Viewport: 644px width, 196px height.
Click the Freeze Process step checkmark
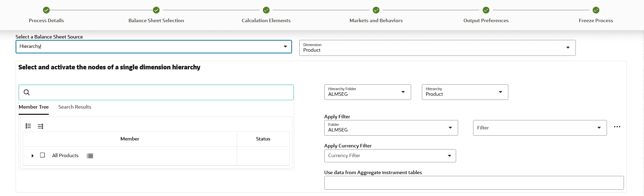click(x=596, y=10)
